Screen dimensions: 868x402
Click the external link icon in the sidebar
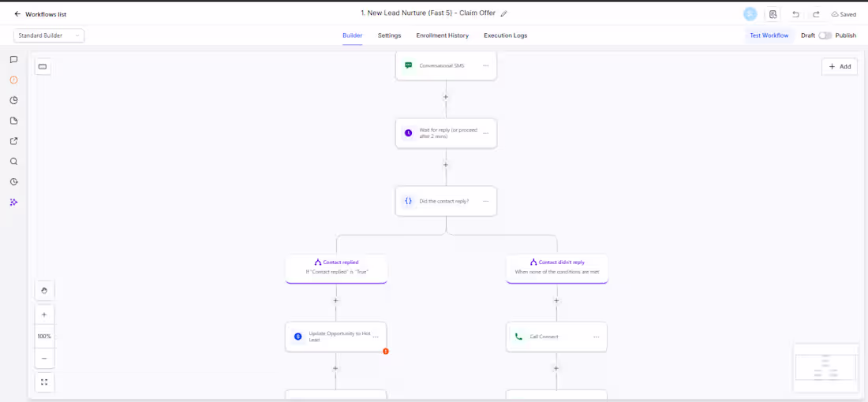[x=14, y=141]
